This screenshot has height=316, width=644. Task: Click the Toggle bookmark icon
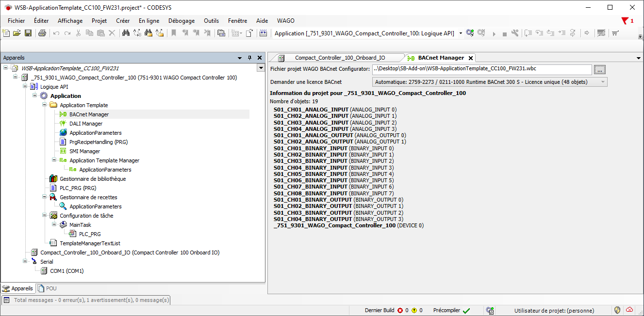coord(173,33)
